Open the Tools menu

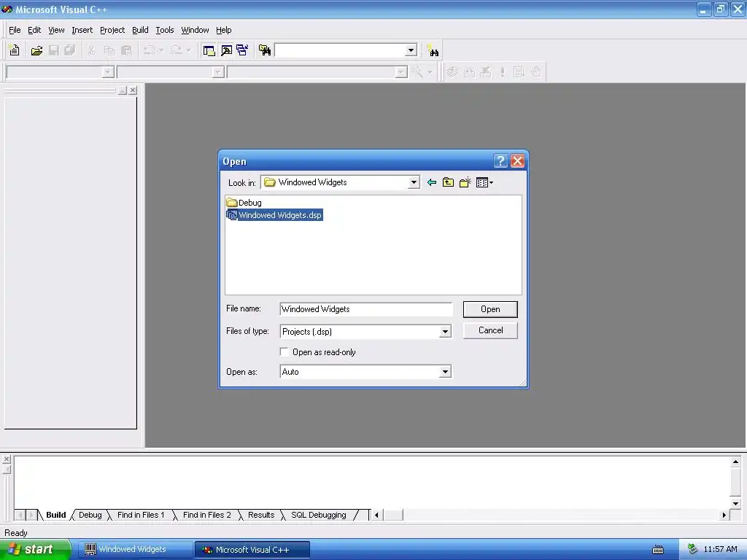[x=165, y=30]
